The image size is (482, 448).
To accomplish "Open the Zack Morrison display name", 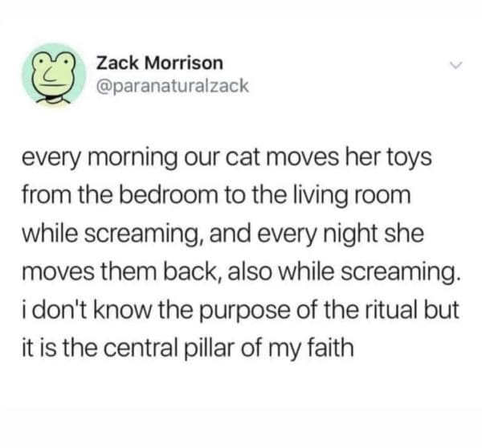I will tap(160, 63).
